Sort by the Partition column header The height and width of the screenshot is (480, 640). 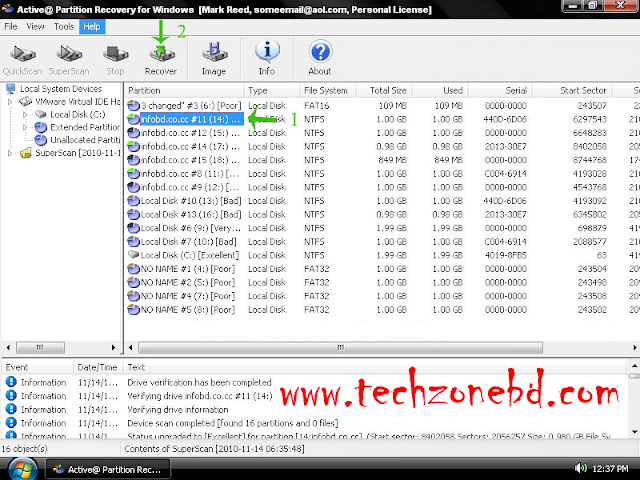(x=184, y=90)
